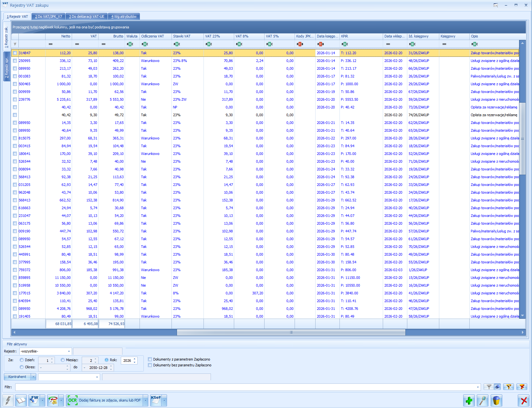This screenshot has width=532, height=408.
Task: Click the horizontal scrollbar thumb below the table
Action: pos(291,332)
